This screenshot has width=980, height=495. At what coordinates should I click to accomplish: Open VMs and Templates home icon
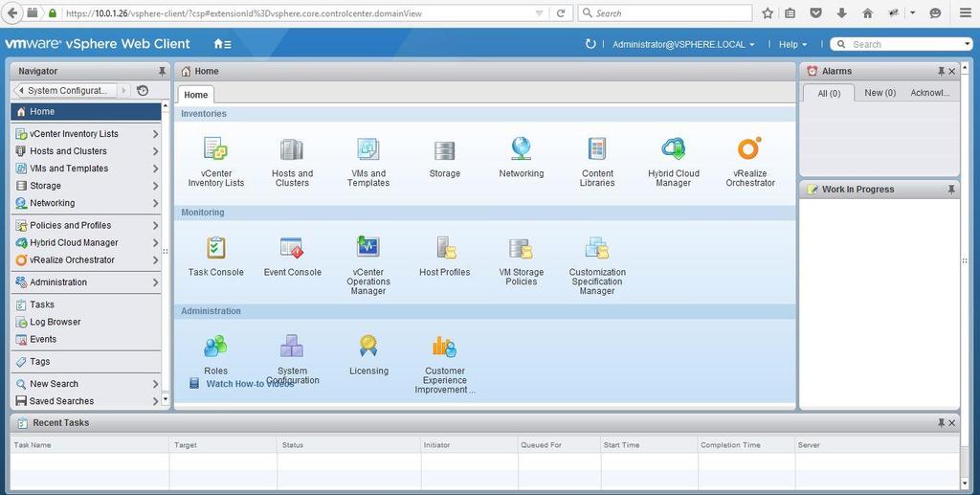[368, 150]
